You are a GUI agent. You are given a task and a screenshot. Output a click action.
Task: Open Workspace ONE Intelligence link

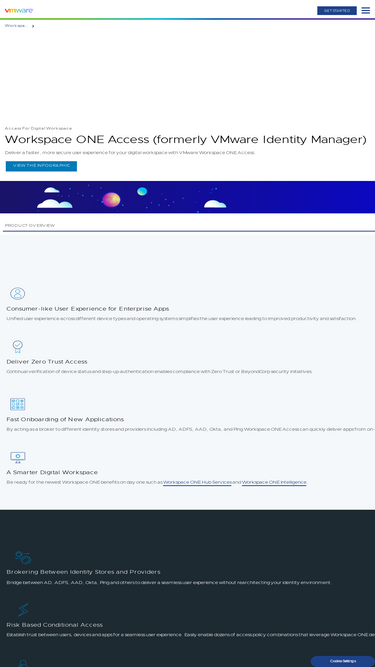coord(274,482)
